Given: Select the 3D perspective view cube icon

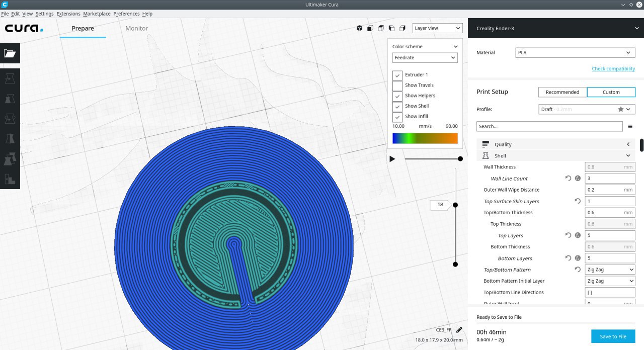Looking at the screenshot, I should click(x=360, y=28).
